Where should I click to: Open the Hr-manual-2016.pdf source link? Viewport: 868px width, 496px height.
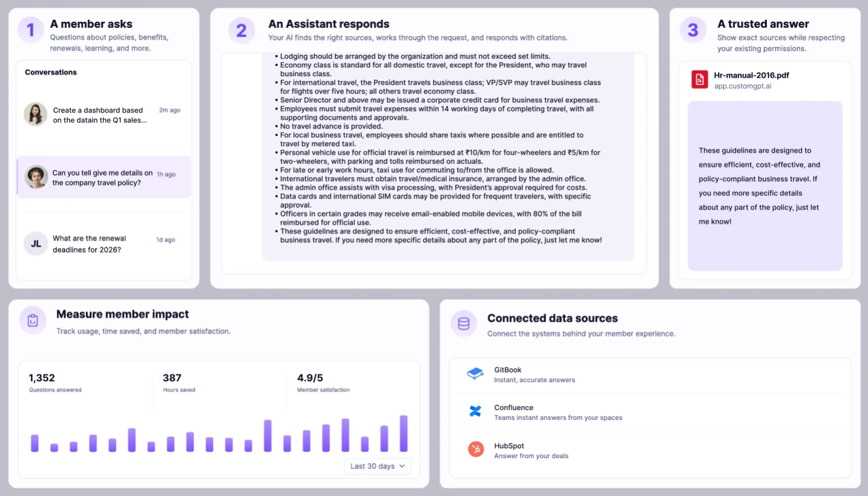pos(751,76)
